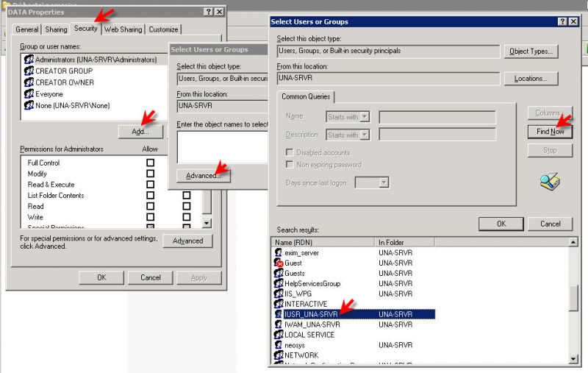Click OK in Select Users or Groups
The height and width of the screenshot is (373, 588).
point(501,224)
